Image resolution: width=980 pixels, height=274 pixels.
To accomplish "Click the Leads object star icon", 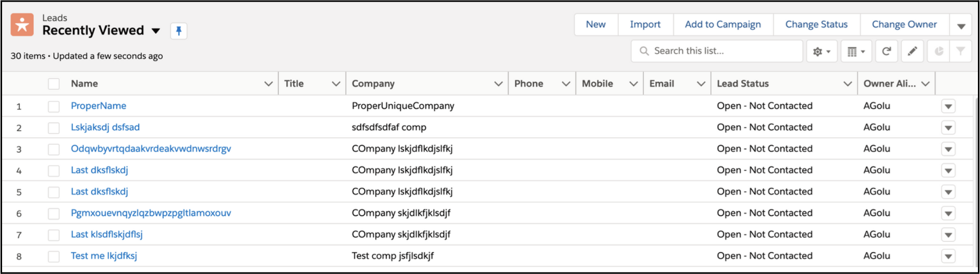I will tap(22, 25).
